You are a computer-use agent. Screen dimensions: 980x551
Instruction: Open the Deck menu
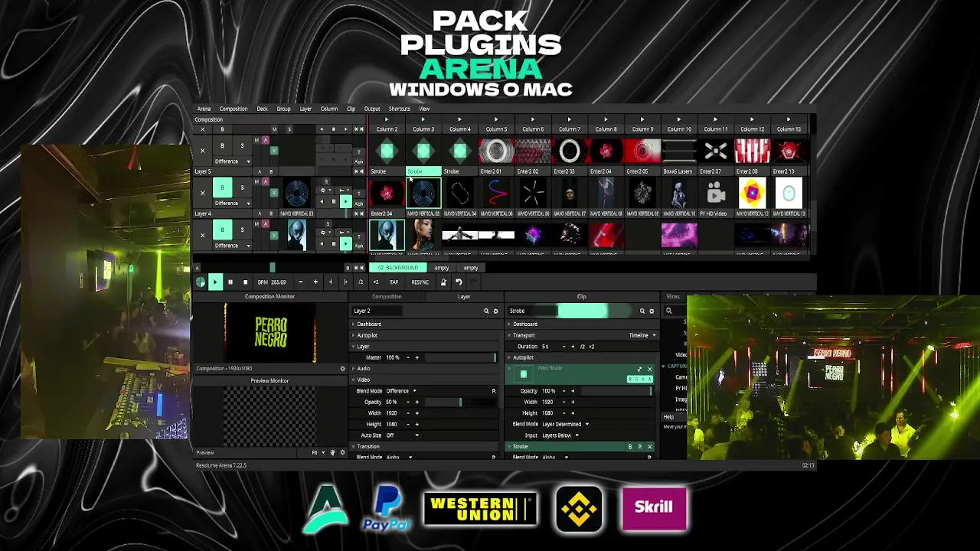[x=262, y=109]
